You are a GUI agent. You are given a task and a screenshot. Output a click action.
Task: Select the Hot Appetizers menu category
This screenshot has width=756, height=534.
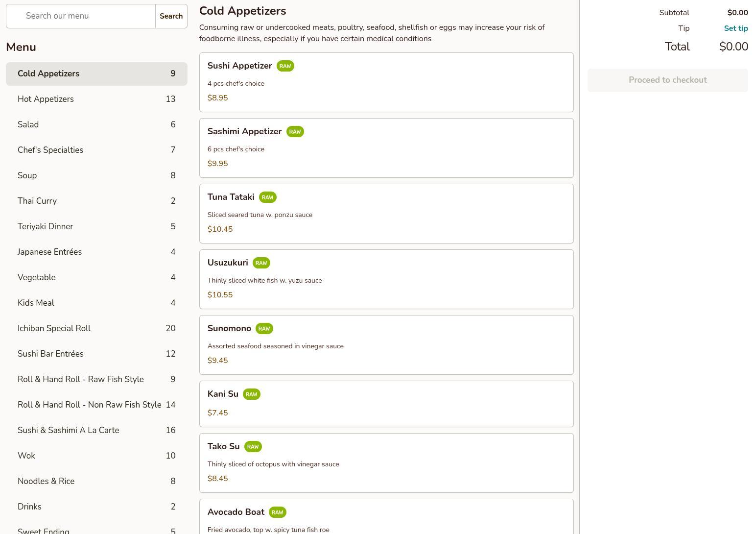(96, 99)
